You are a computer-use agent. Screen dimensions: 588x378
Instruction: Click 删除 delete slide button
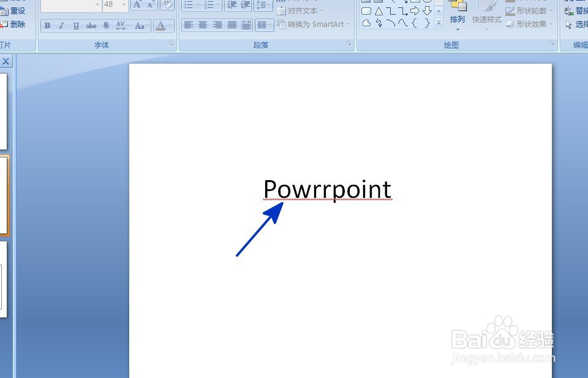pos(13,24)
